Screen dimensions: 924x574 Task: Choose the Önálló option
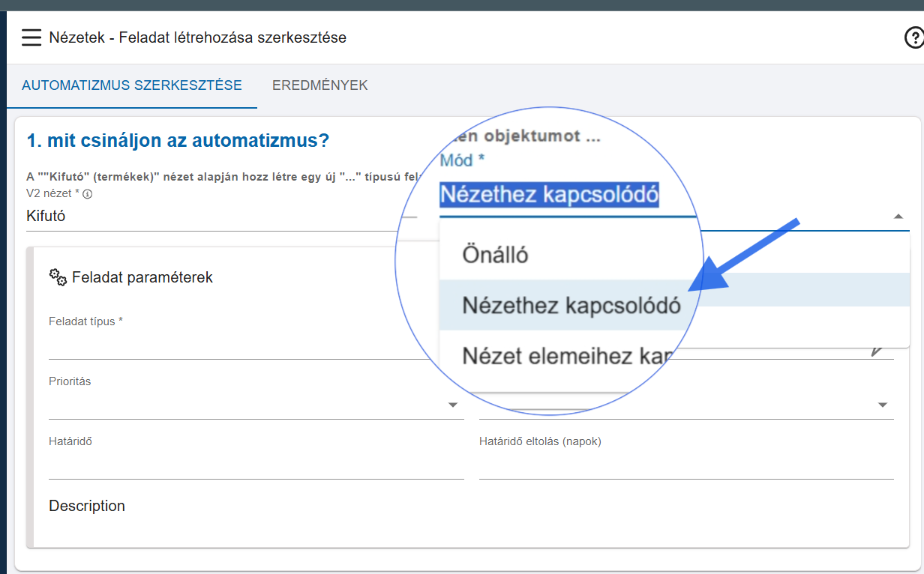point(496,255)
